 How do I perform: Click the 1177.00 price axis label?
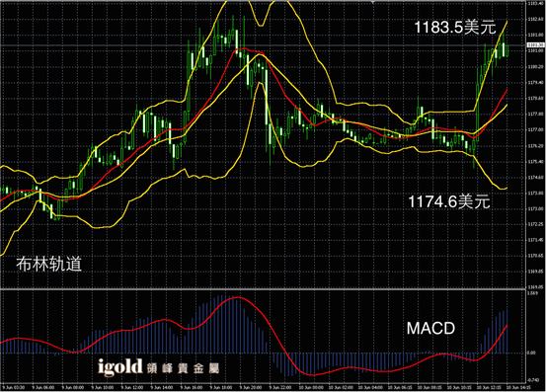point(535,129)
